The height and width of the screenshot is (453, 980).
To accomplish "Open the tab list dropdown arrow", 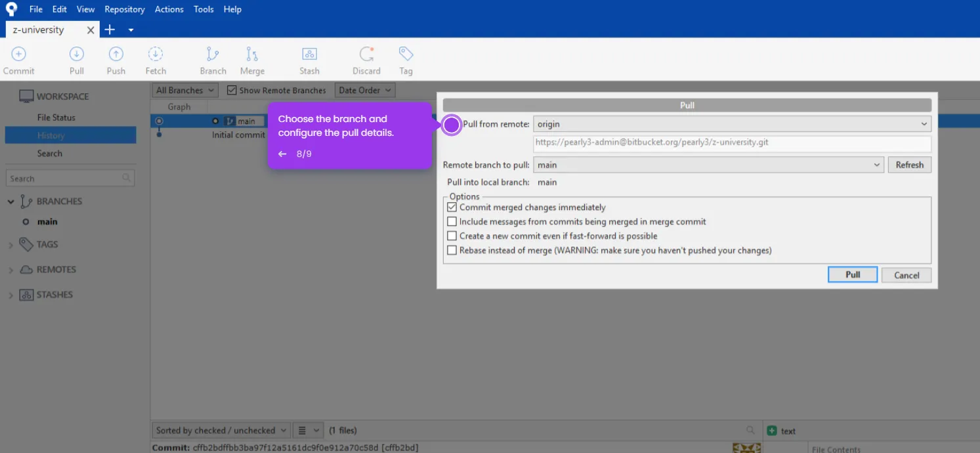I will pos(131,30).
